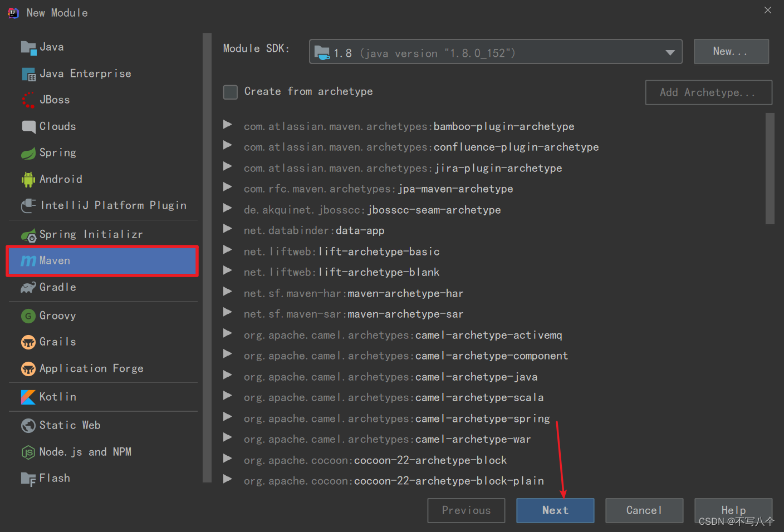The width and height of the screenshot is (784, 532).
Task: Choose the Kotlin icon
Action: click(x=28, y=397)
